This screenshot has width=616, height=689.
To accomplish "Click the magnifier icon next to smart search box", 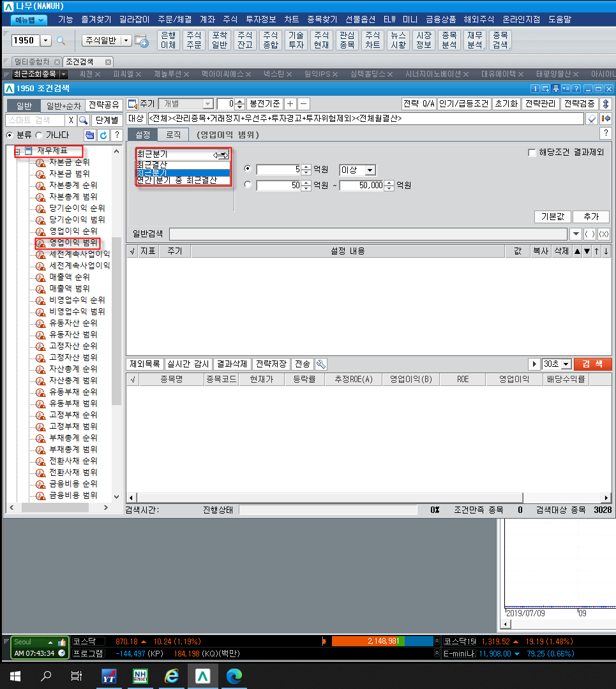I will point(83,120).
